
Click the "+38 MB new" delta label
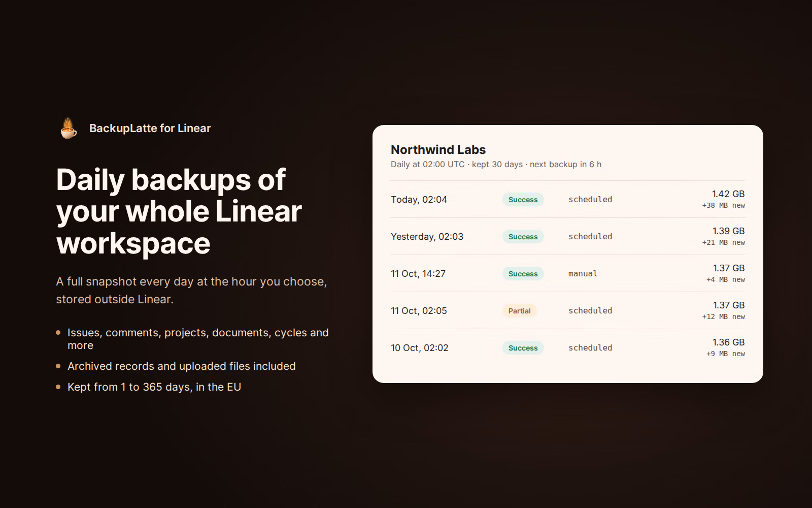[723, 206]
